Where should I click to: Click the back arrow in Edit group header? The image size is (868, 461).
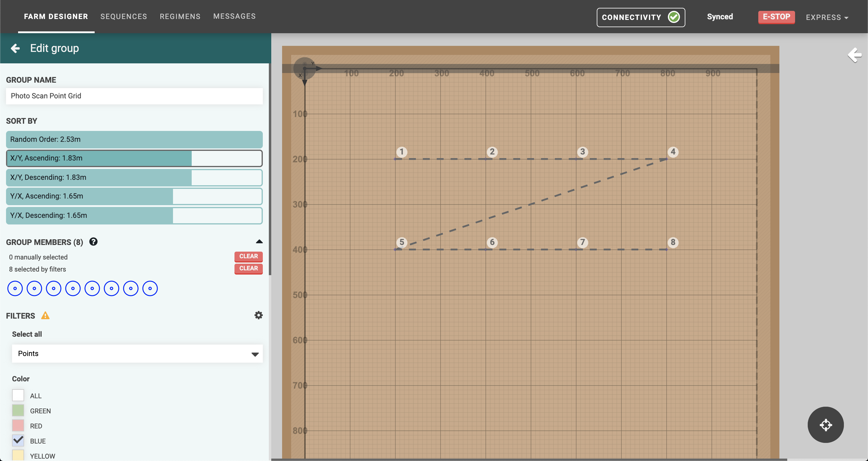click(15, 48)
